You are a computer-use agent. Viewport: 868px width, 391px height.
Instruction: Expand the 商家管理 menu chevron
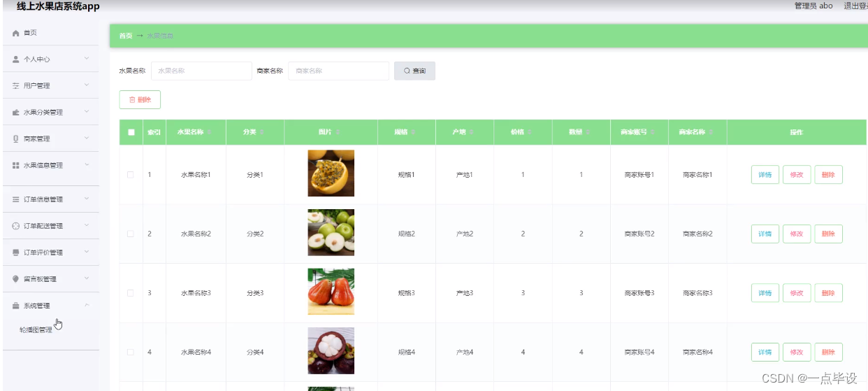pyautogui.click(x=87, y=138)
